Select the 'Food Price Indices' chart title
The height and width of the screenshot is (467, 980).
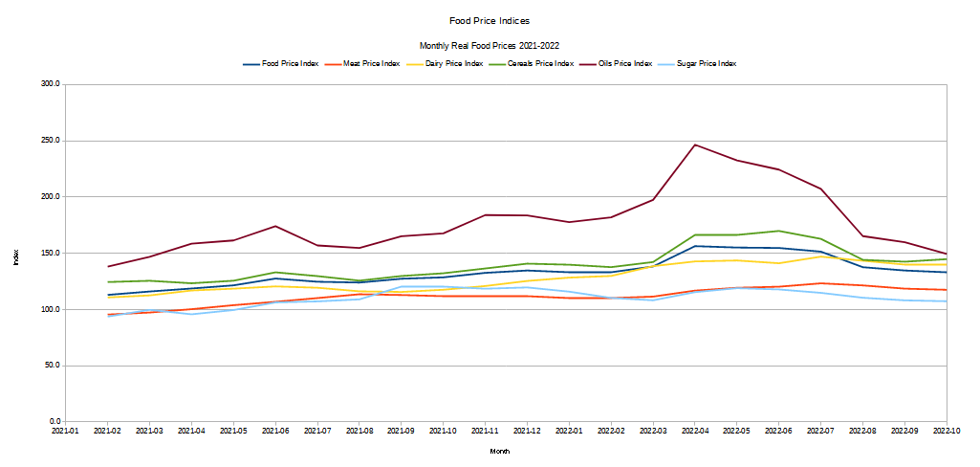click(490, 21)
